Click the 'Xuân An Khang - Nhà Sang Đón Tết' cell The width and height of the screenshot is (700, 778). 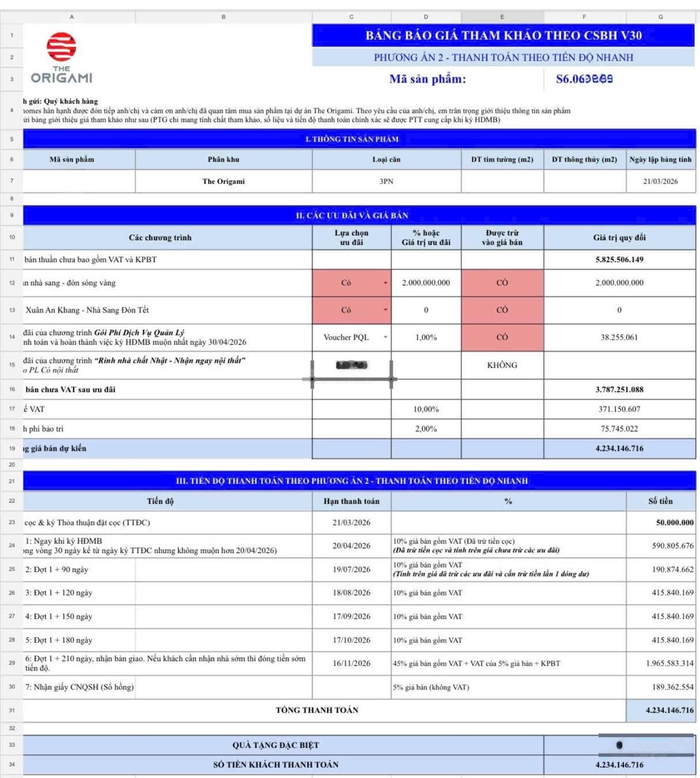click(167, 310)
